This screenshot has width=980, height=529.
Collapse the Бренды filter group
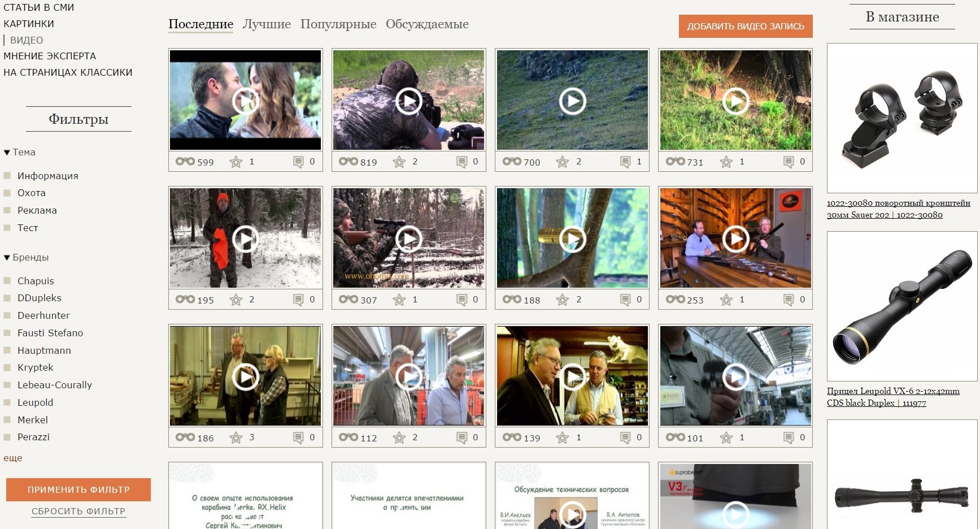(x=26, y=258)
